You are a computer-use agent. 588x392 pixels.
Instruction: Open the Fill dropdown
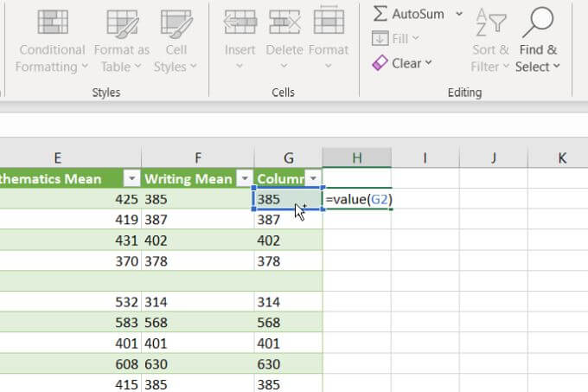tap(395, 38)
